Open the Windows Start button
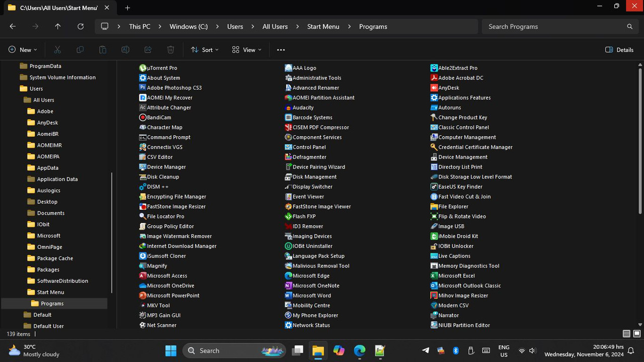The height and width of the screenshot is (362, 644). 171,350
